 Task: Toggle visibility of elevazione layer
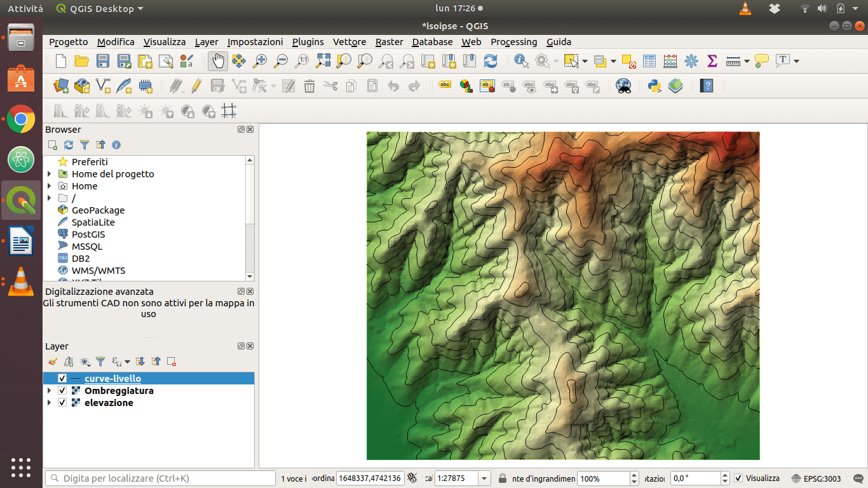click(x=62, y=403)
